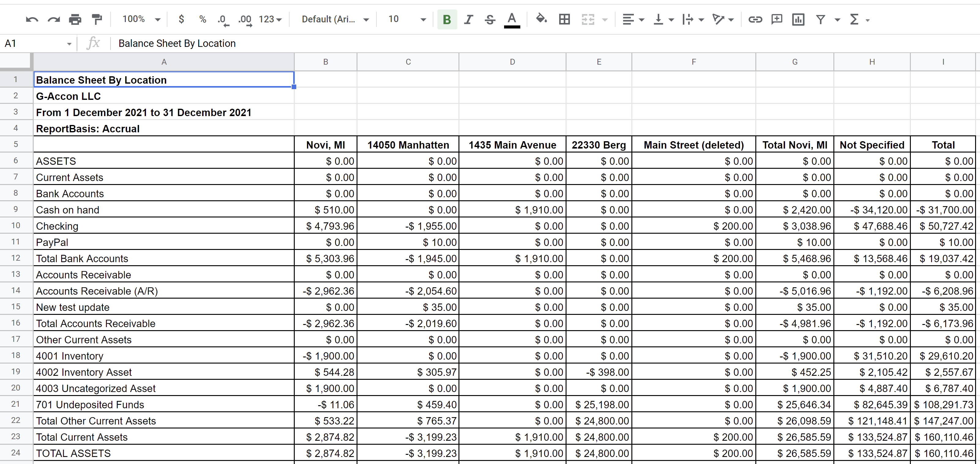The width and height of the screenshot is (980, 464).
Task: Click the Insert chart icon
Action: (798, 19)
